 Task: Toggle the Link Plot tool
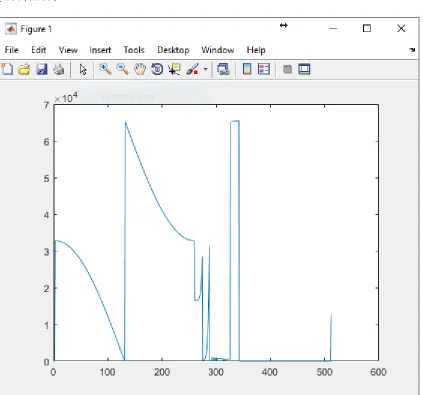[223, 69]
